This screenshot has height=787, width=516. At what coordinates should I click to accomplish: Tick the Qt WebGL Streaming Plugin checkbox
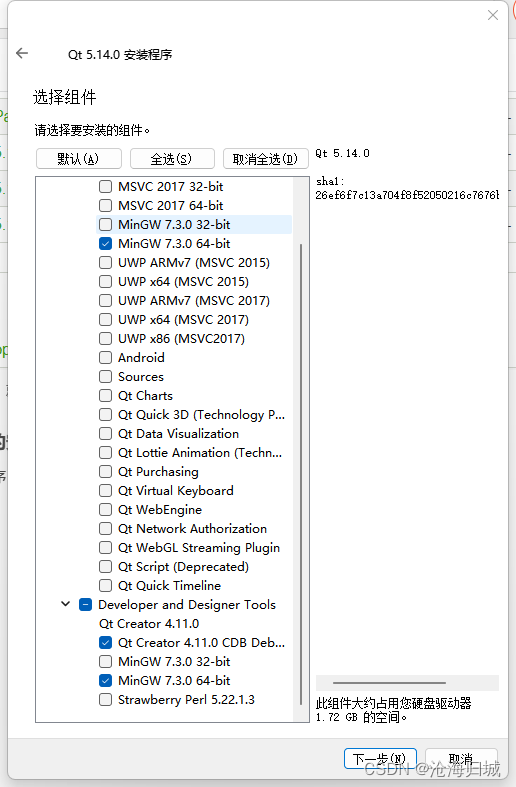click(105, 548)
